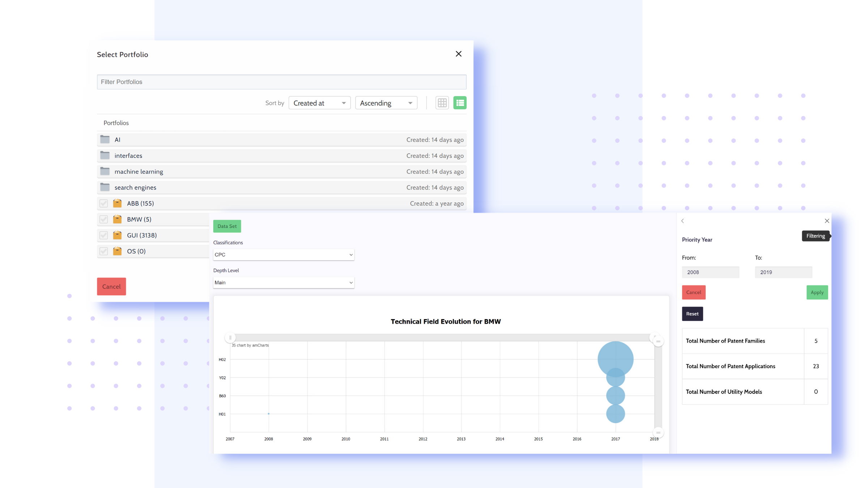Toggle the ABB (155) checkbox

pyautogui.click(x=104, y=203)
